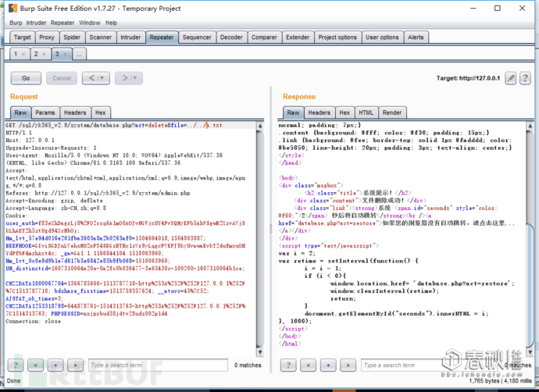Switch to the Sequencer tab
This screenshot has width=539, height=392.
(x=197, y=37)
